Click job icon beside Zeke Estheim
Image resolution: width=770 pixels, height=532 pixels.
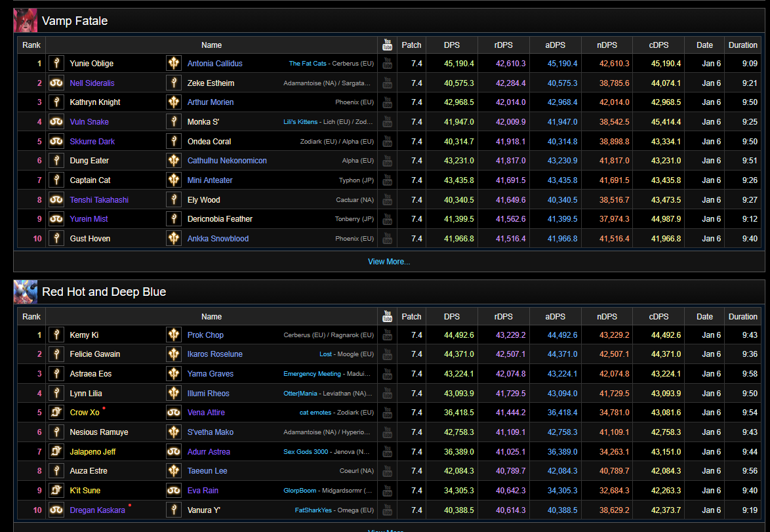click(x=174, y=83)
